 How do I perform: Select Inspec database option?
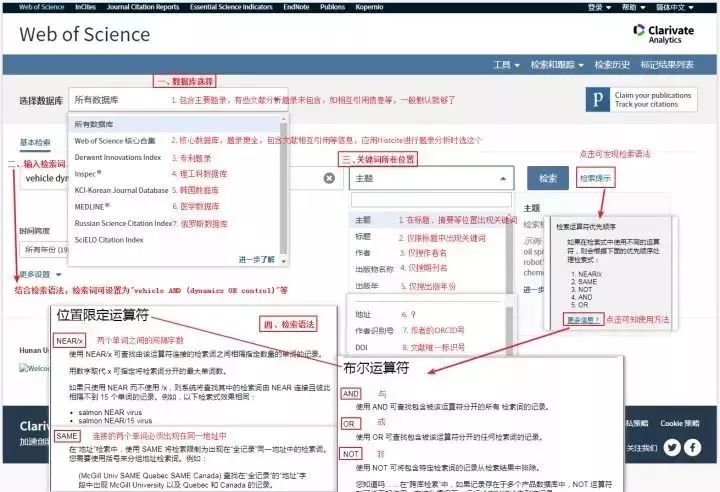pos(88,174)
